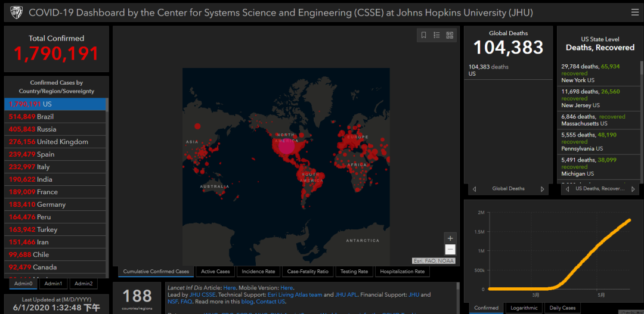644x314 pixels.
Task: Click the US state list scrollbar
Action: (641, 119)
